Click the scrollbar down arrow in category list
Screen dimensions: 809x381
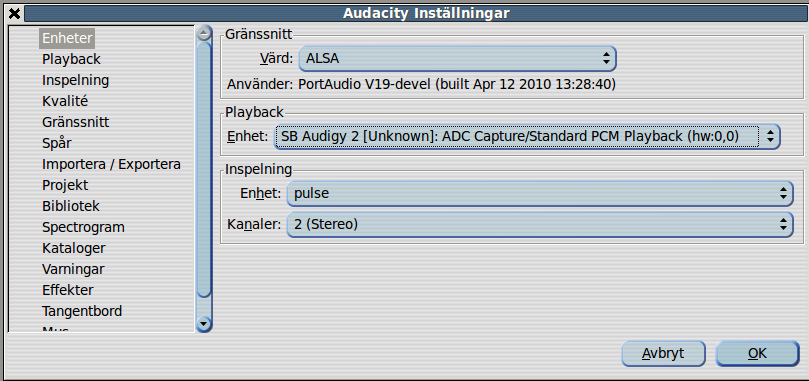pyautogui.click(x=204, y=324)
